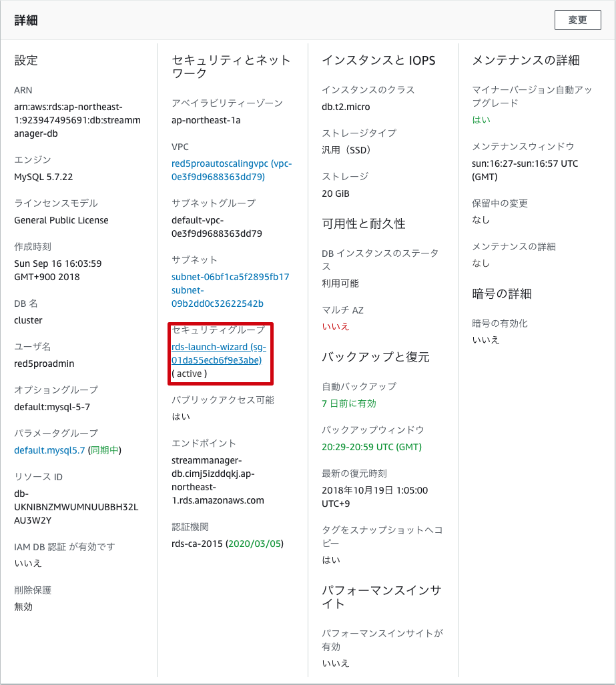Click the 同期中 status text
This screenshot has width=616, height=685.
[x=105, y=450]
